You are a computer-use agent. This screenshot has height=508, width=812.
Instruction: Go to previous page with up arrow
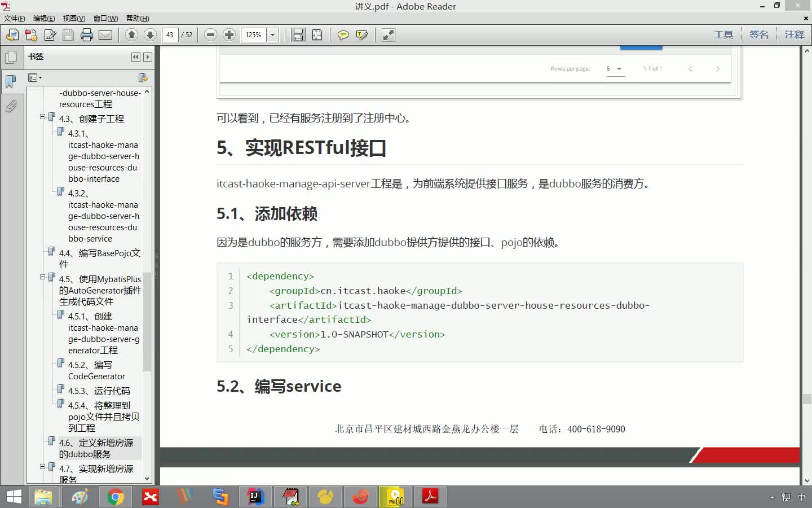(x=131, y=35)
